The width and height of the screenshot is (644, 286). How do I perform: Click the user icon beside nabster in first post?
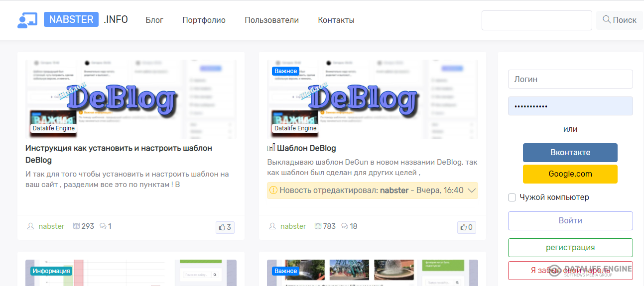click(31, 226)
